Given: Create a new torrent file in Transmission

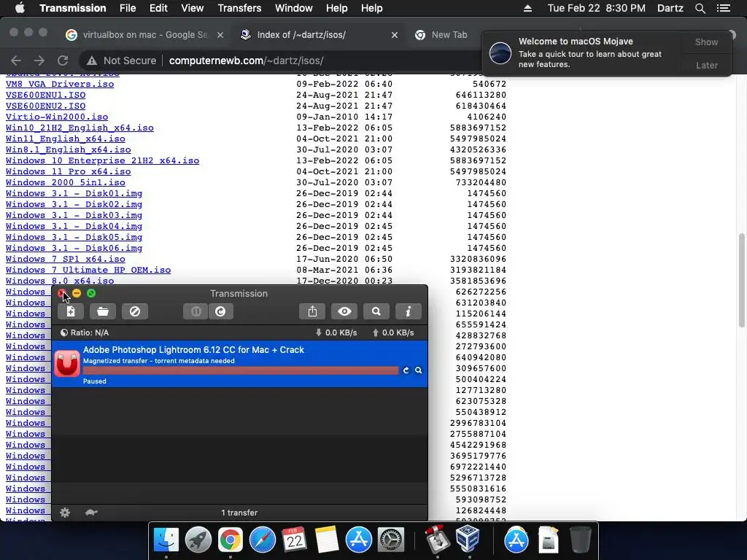Looking at the screenshot, I should 71,311.
